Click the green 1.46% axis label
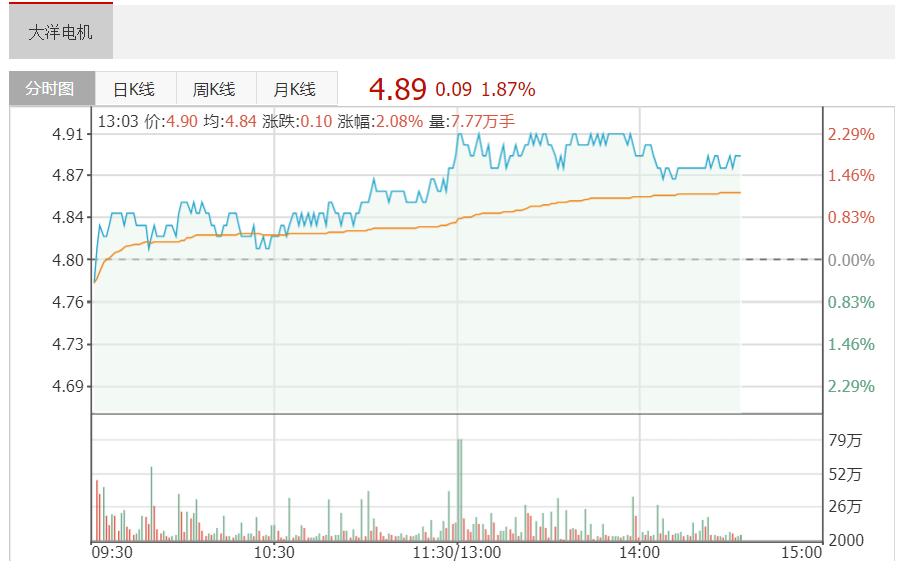The height and width of the screenshot is (571, 905). point(851,344)
